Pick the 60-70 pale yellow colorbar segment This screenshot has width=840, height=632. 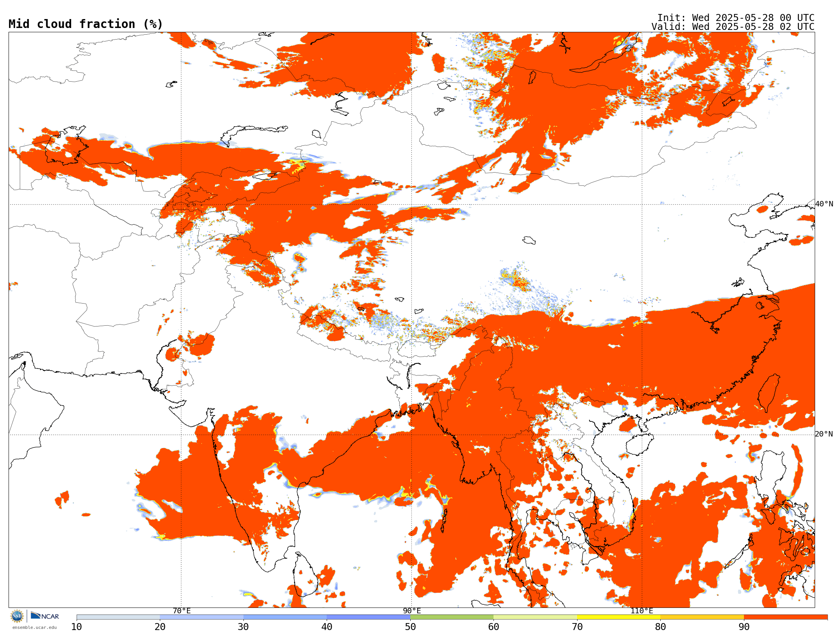pos(535,617)
